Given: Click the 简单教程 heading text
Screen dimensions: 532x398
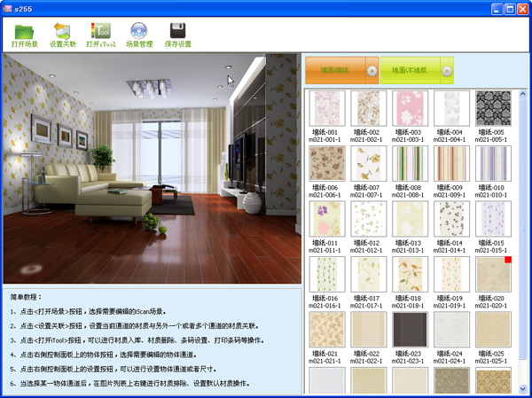Looking at the screenshot, I should tap(26, 297).
